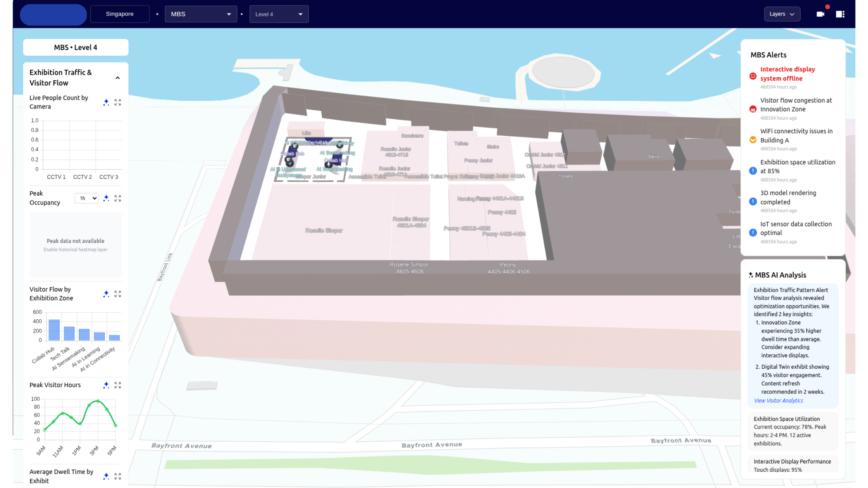The image size is (868, 488).
Task: Click the Escalators label on map
Action: tap(412, 136)
